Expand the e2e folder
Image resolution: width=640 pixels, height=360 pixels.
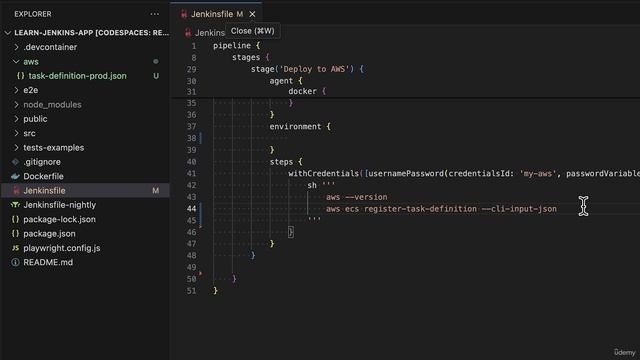click(x=16, y=90)
